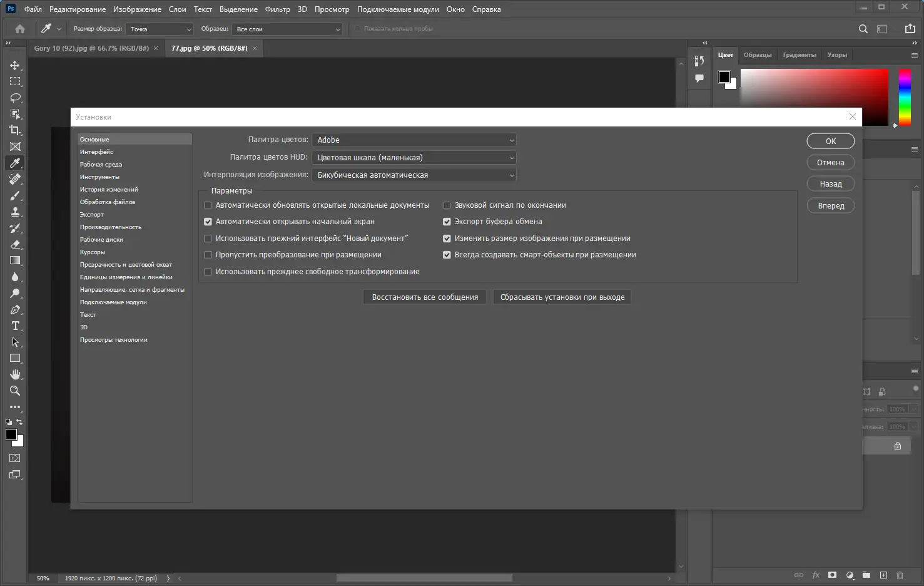Select the Dodge tool
Screen dimensions: 924x586
(15, 293)
